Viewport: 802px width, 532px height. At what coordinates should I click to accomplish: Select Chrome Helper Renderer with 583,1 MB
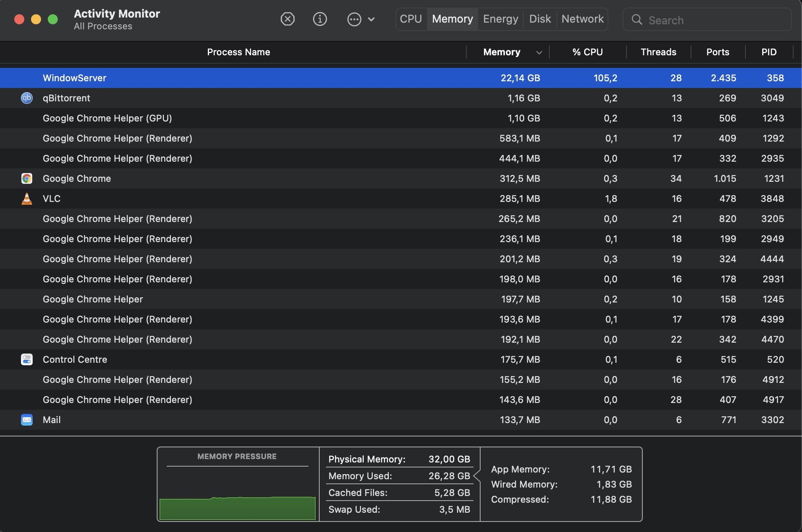[x=401, y=138]
